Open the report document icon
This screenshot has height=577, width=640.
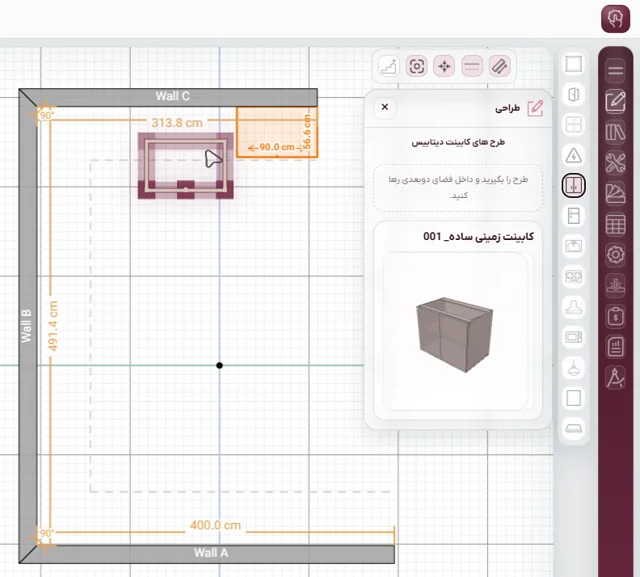pos(615,347)
